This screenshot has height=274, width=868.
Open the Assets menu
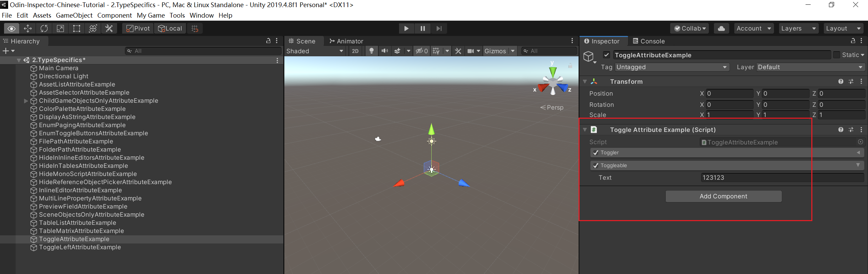[x=42, y=15]
